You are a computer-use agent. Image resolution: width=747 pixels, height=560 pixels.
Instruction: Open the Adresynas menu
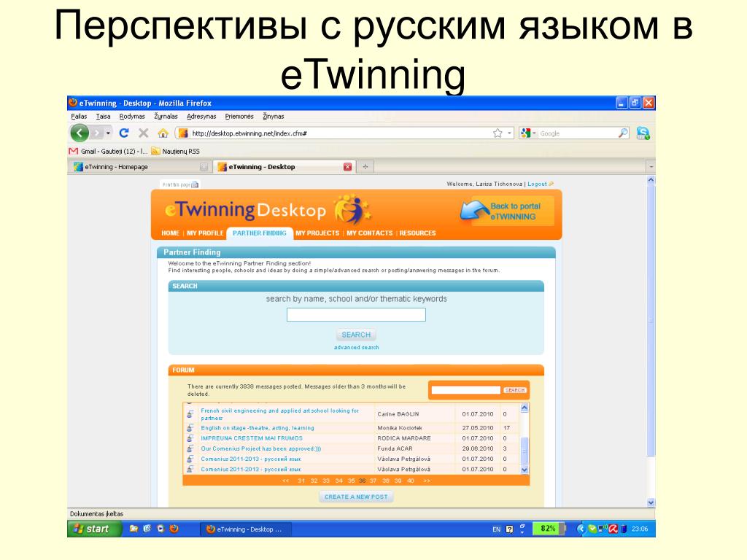(x=201, y=116)
